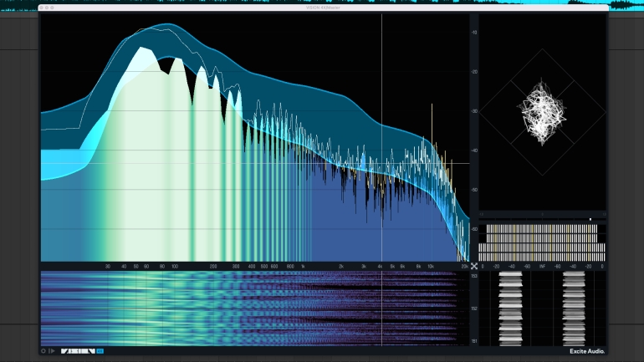Toggle the blue 4X badge
The image size is (644, 362).
pyautogui.click(x=100, y=351)
